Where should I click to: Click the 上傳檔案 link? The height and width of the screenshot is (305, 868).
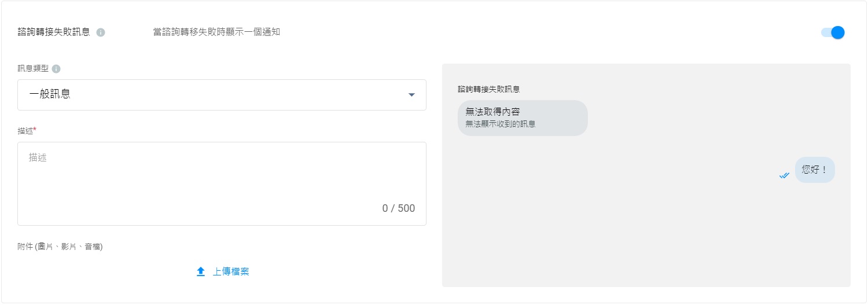[x=230, y=271]
